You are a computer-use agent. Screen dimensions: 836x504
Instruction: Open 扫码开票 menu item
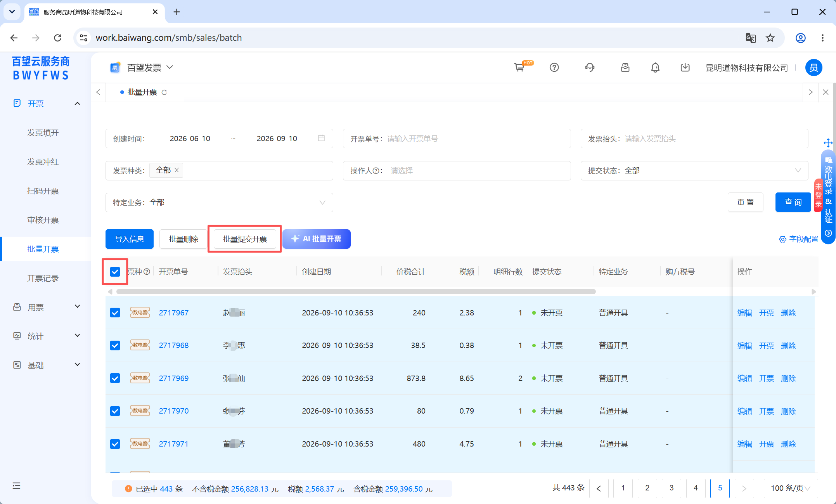pyautogui.click(x=43, y=191)
